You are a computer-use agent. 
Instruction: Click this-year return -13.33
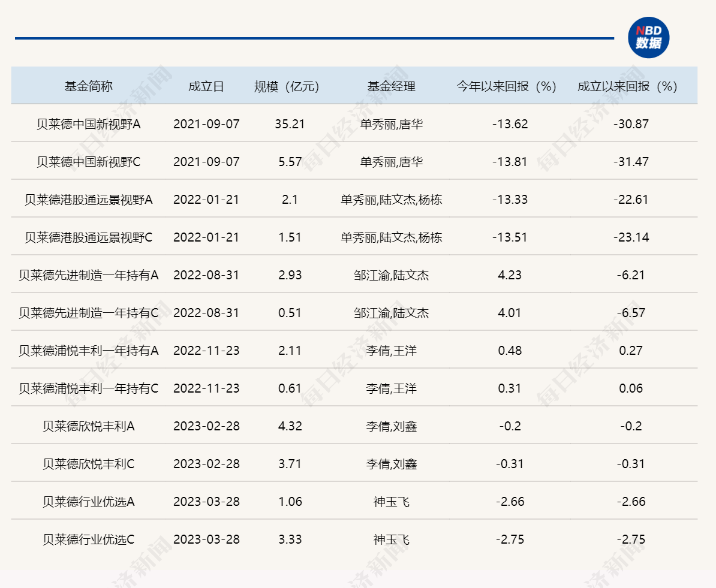pyautogui.click(x=510, y=200)
